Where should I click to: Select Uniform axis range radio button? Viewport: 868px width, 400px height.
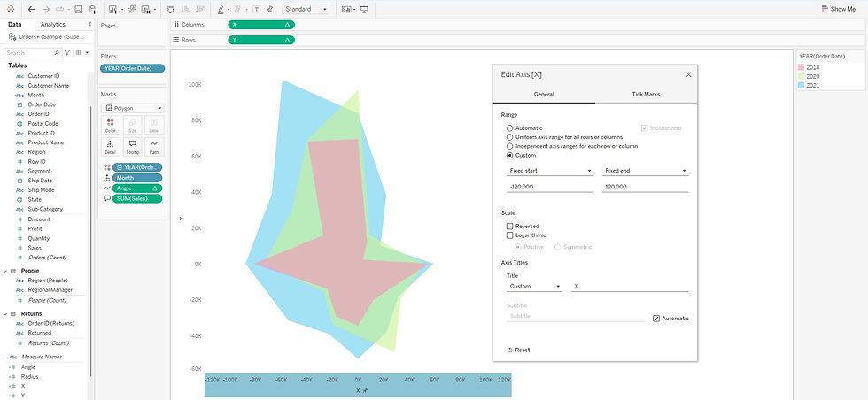pos(509,136)
